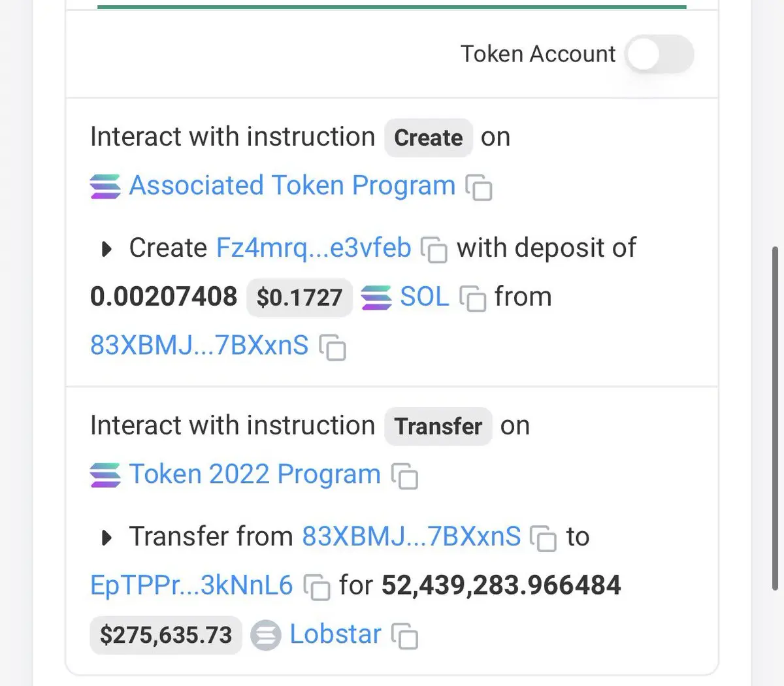Copy the Token 2022 Program address
Image resolution: width=784 pixels, height=686 pixels.
[405, 476]
